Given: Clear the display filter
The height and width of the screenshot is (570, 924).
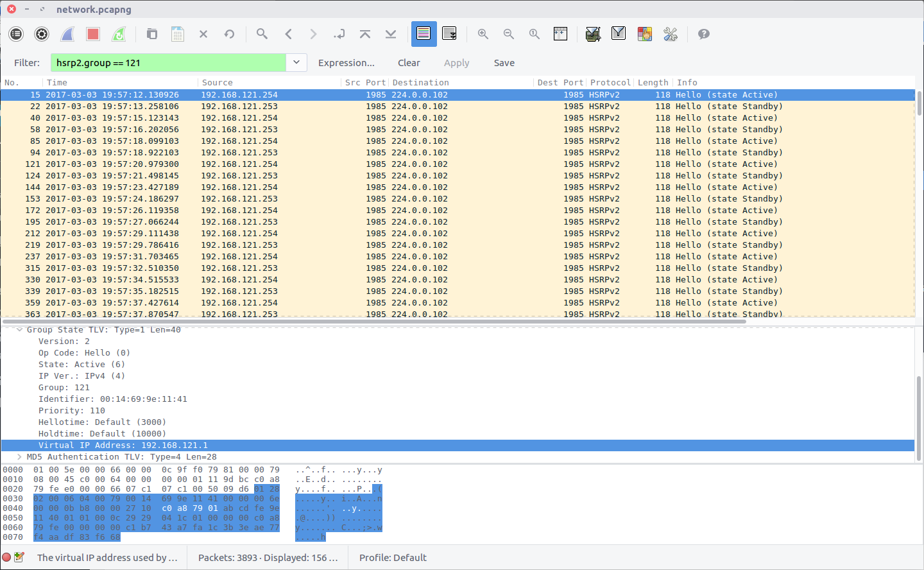Looking at the screenshot, I should [409, 63].
